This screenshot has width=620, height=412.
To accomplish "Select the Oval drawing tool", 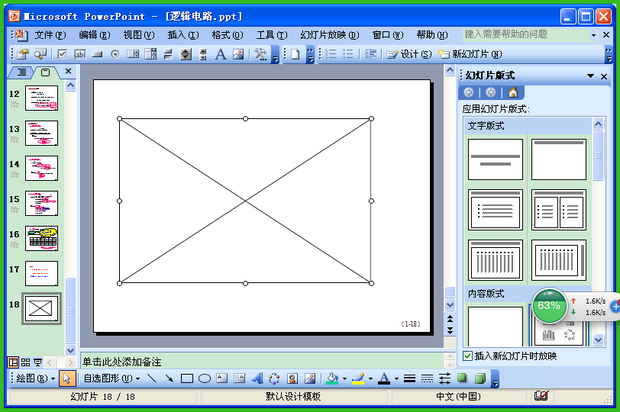I will point(204,379).
